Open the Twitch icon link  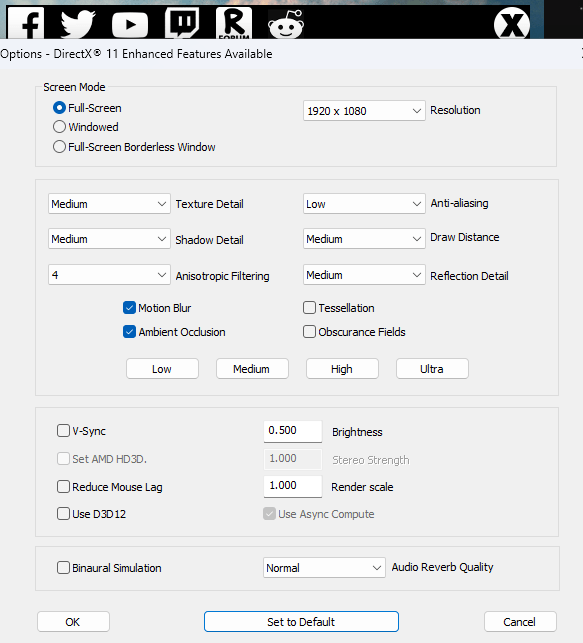point(182,24)
